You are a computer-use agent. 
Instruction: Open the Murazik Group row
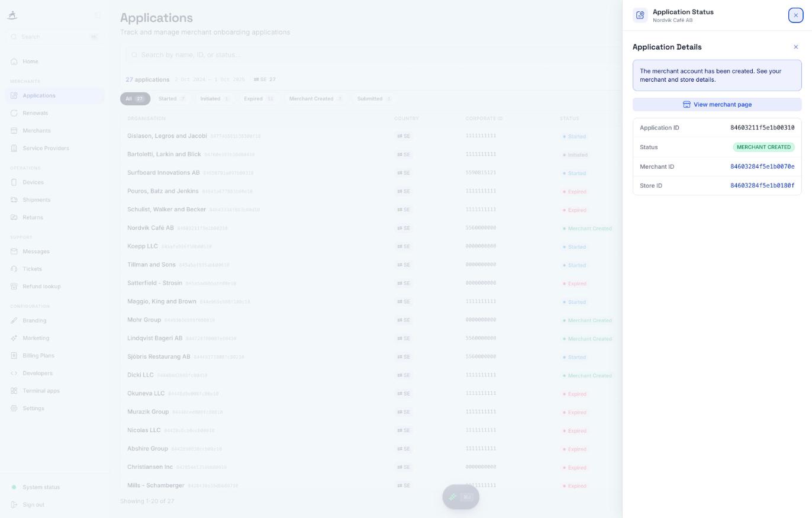[371, 412]
